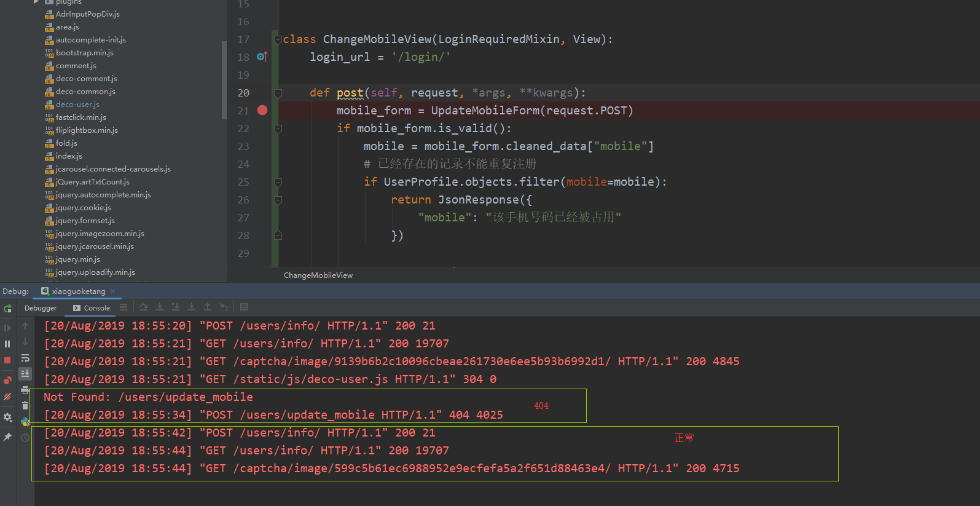
Task: Select area.js in the file tree
Action: click(67, 27)
